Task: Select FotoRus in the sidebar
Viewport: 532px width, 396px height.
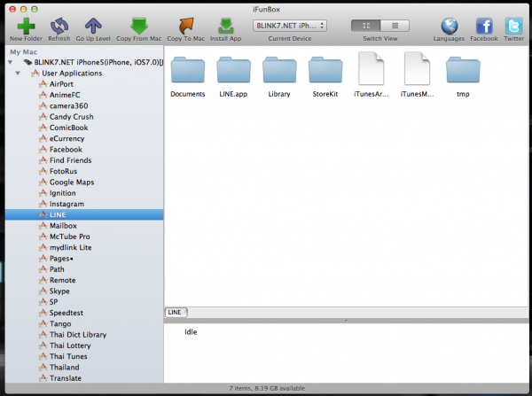Action: (x=84, y=171)
